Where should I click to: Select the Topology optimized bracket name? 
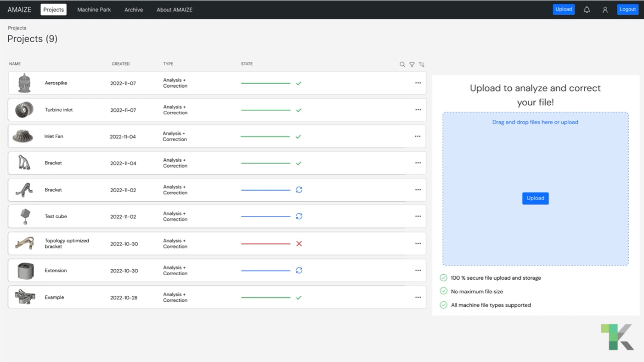click(x=67, y=243)
